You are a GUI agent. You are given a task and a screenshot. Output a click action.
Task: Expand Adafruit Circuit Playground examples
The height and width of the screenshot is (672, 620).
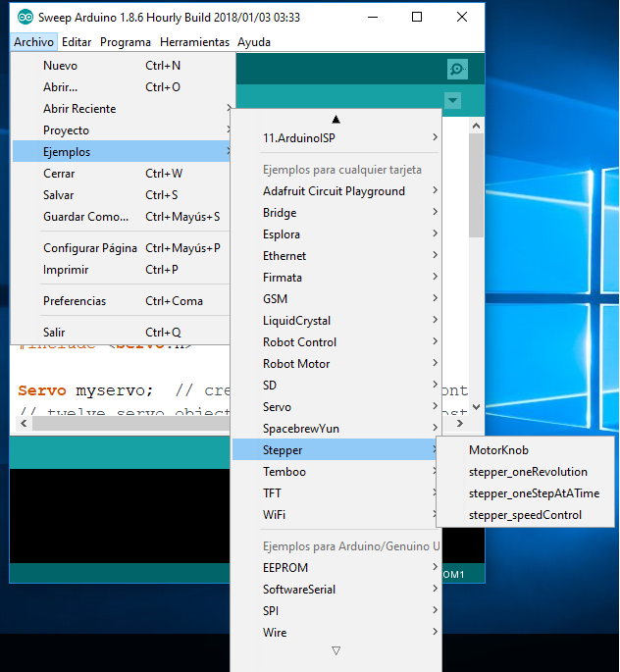coord(336,191)
